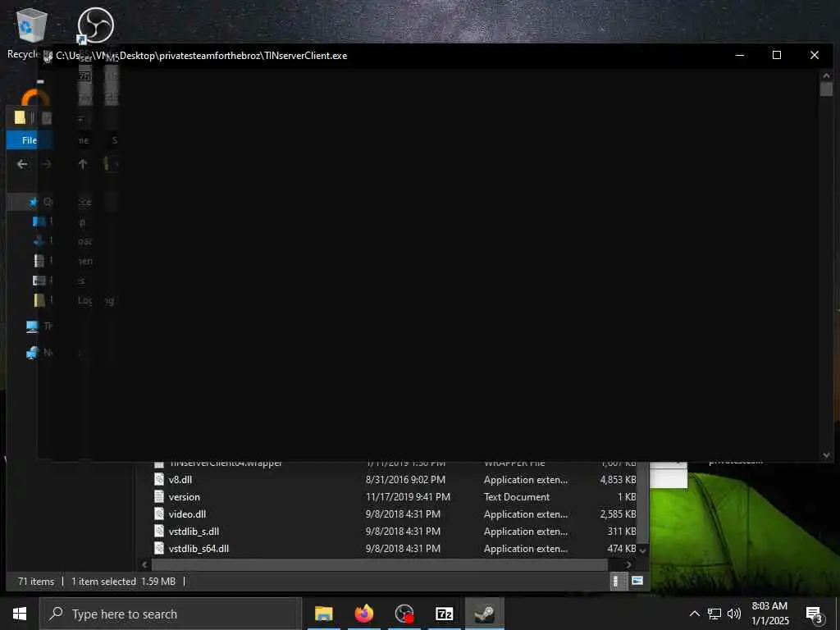Click the left arrow of Explorer horizontal scrollbar
This screenshot has height=630, width=840.
coord(144,564)
